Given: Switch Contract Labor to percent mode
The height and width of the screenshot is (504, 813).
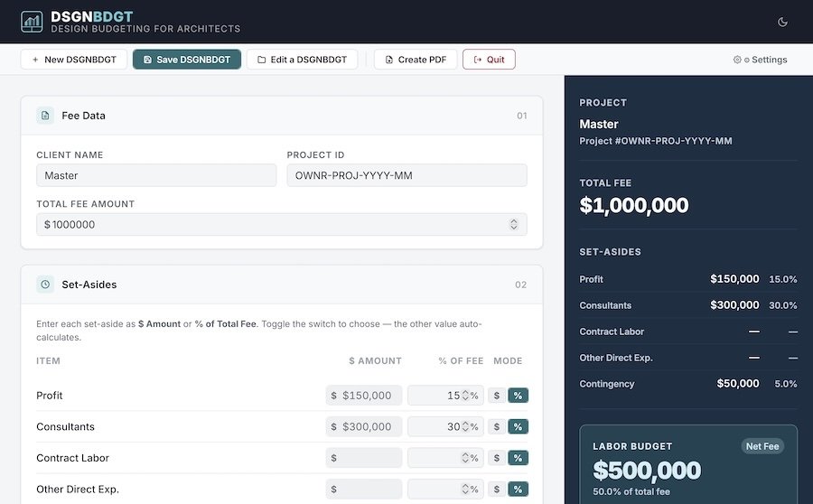Looking at the screenshot, I should point(518,458).
